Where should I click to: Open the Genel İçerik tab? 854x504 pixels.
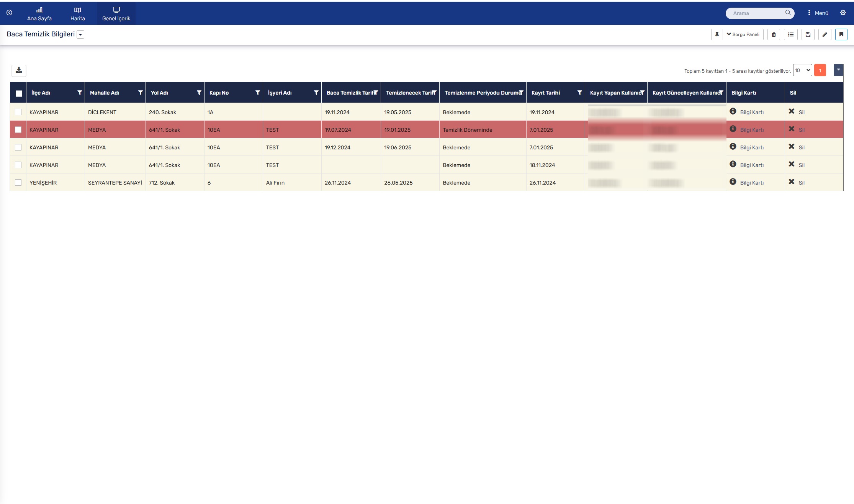pos(116,14)
